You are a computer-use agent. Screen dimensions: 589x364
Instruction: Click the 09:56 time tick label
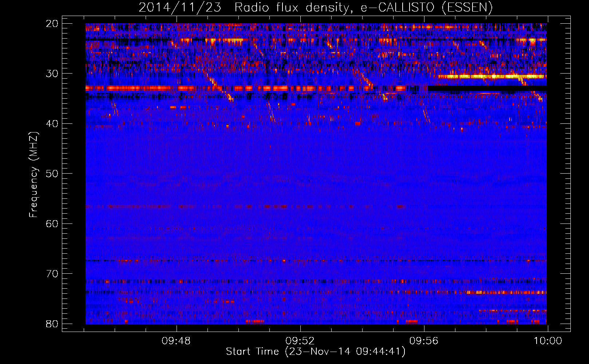[424, 341]
